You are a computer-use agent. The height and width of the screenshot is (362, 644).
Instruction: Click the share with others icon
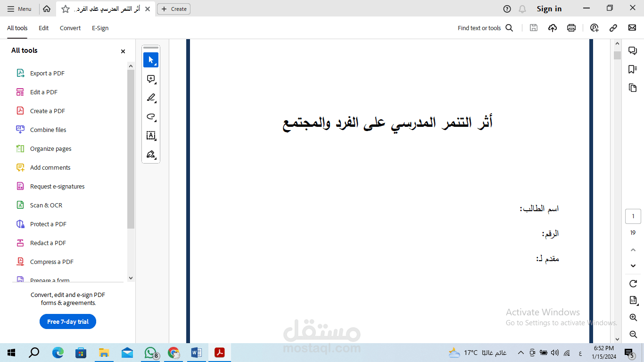594,28
